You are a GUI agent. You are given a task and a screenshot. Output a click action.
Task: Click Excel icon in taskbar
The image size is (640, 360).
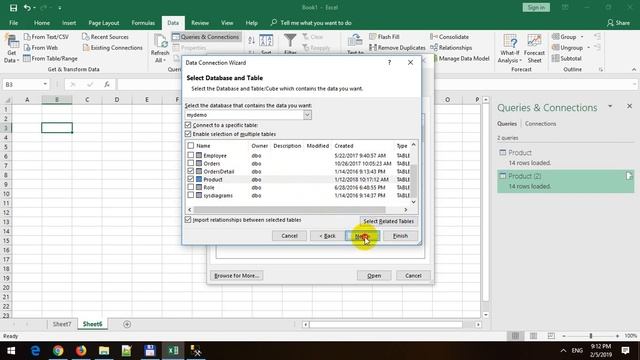(173, 351)
